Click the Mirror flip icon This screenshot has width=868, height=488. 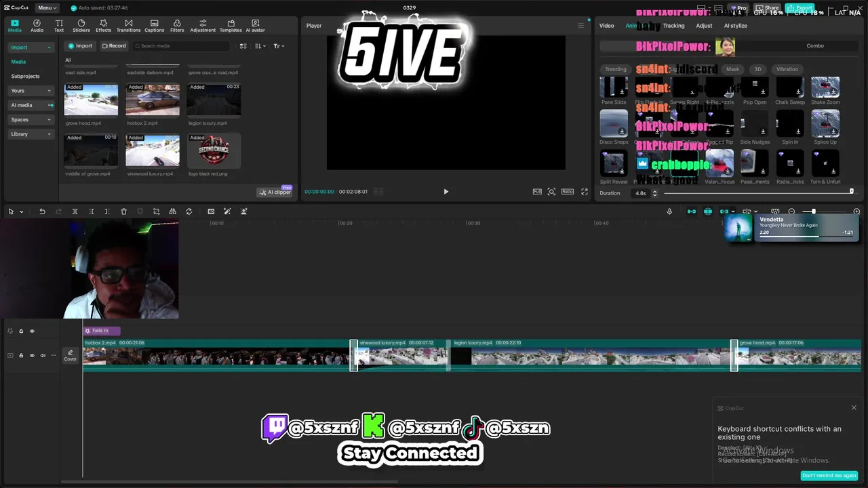172,211
